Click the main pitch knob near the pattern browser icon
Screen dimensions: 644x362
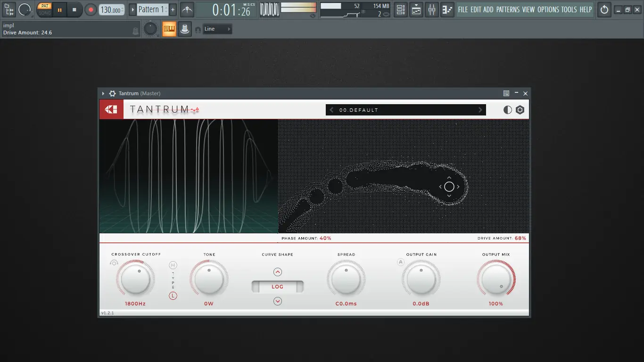click(x=25, y=9)
